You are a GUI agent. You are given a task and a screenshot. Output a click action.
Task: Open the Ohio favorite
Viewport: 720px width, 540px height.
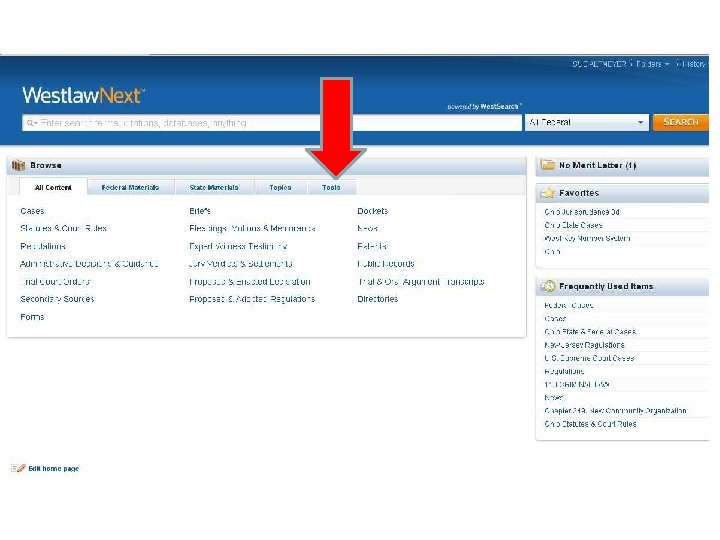pyautogui.click(x=552, y=252)
